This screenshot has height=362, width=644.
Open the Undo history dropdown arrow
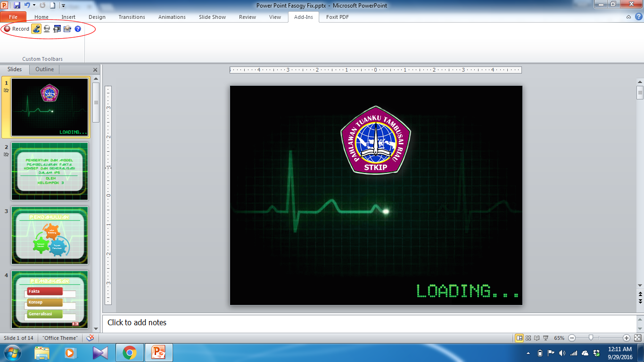(34, 6)
